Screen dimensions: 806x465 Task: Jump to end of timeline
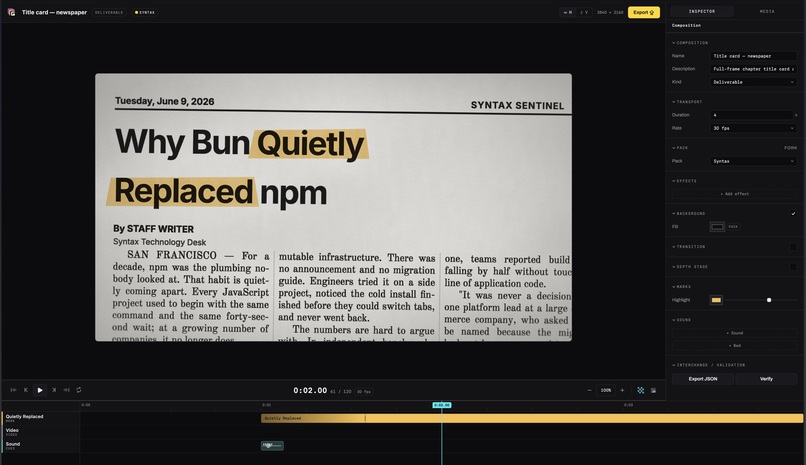pos(66,390)
